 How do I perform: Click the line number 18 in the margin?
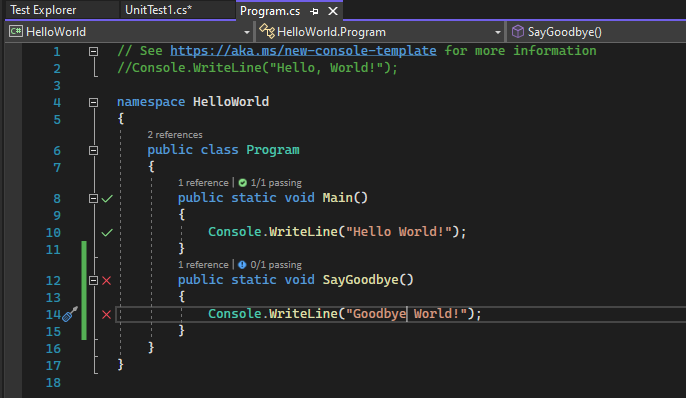tap(53, 383)
